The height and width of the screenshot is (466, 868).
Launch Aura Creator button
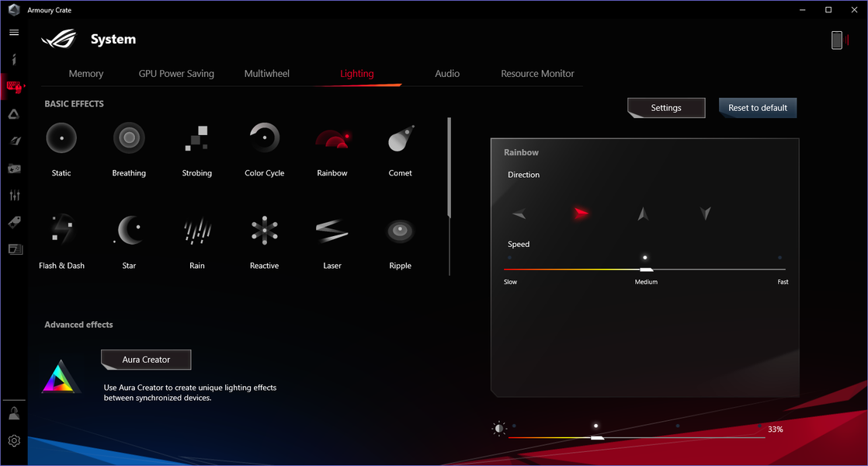146,360
